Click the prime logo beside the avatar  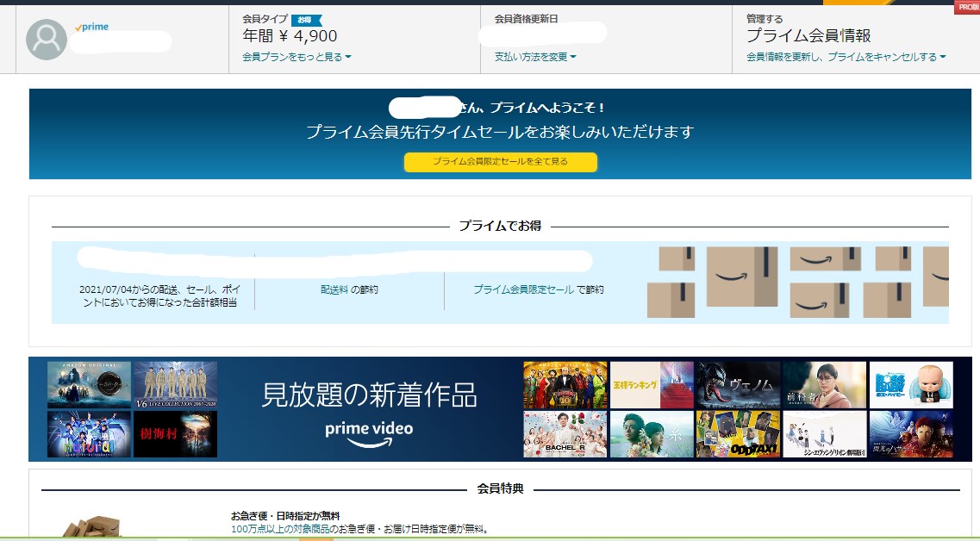92,27
